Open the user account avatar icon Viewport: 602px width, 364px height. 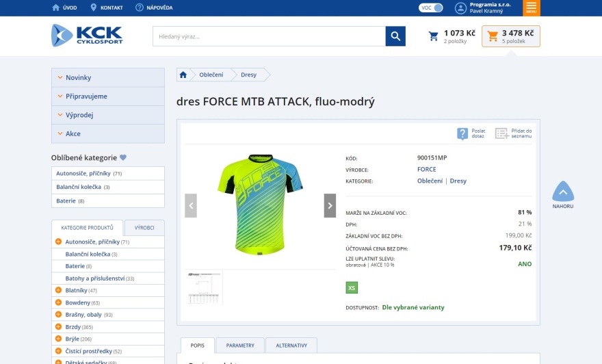click(460, 8)
